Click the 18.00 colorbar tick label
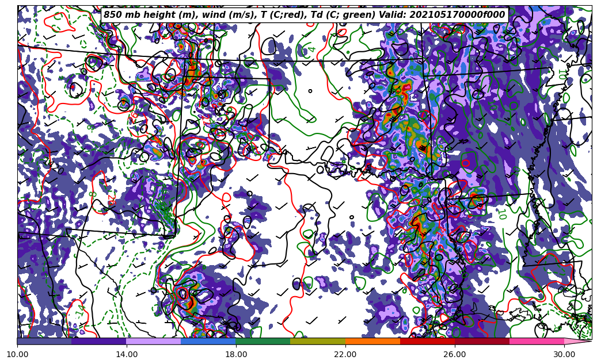The height and width of the screenshot is (364, 597). pos(236,354)
